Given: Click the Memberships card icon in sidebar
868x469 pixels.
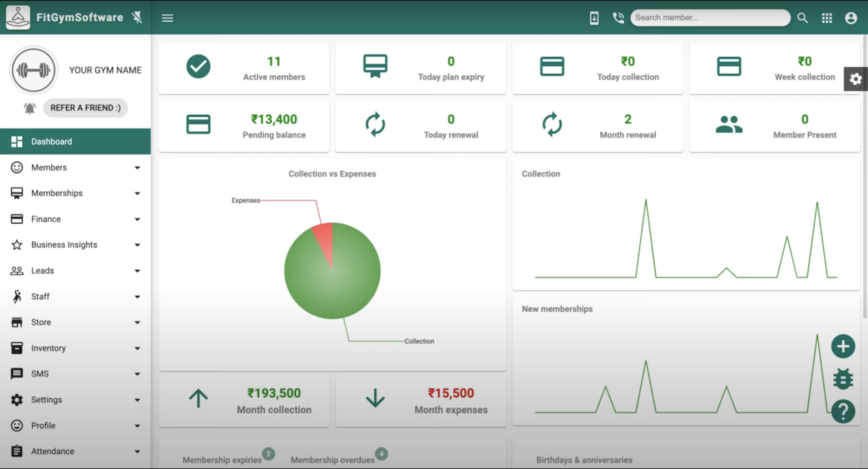Looking at the screenshot, I should (x=17, y=193).
